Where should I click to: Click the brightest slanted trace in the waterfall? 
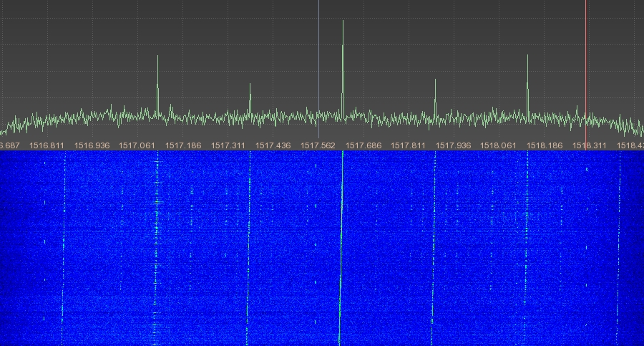coord(341,251)
